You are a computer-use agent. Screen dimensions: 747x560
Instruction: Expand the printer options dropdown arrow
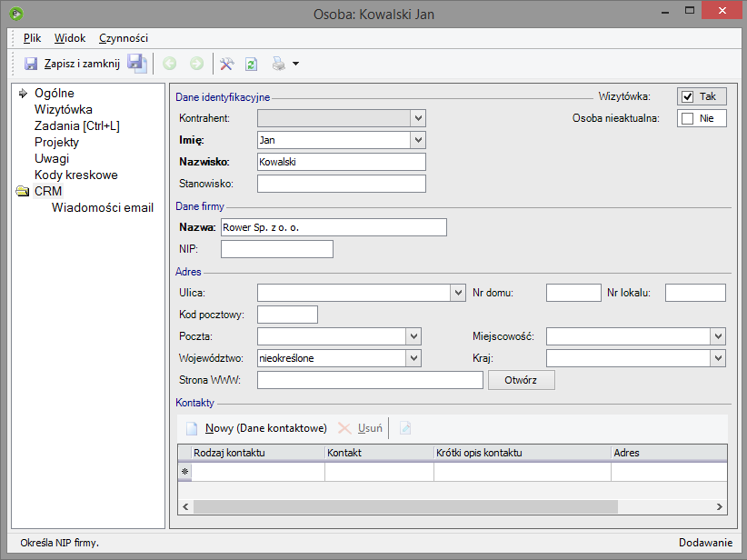click(x=296, y=64)
